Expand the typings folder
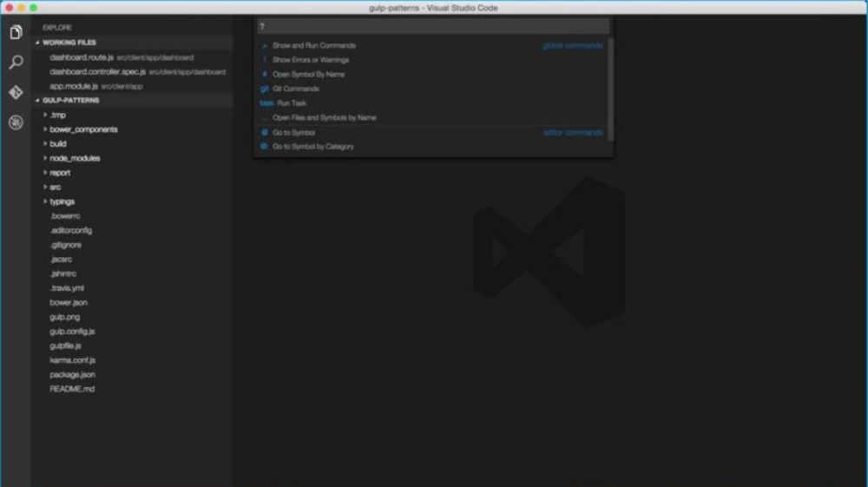 click(45, 201)
